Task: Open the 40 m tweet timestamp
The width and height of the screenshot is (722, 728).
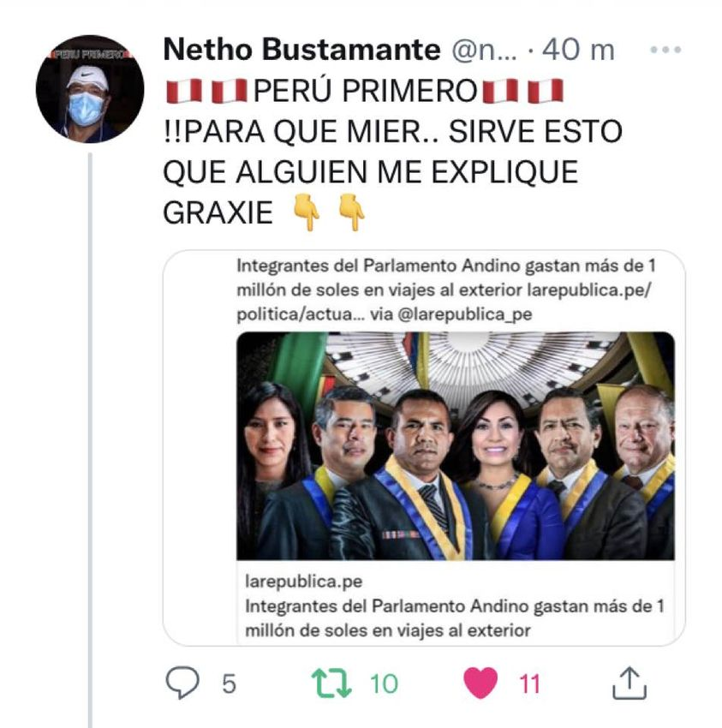Action: [x=578, y=49]
